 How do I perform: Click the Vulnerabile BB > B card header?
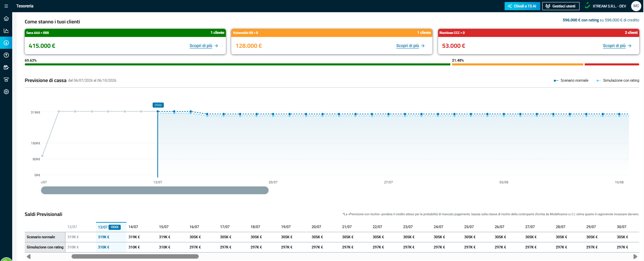pos(332,33)
